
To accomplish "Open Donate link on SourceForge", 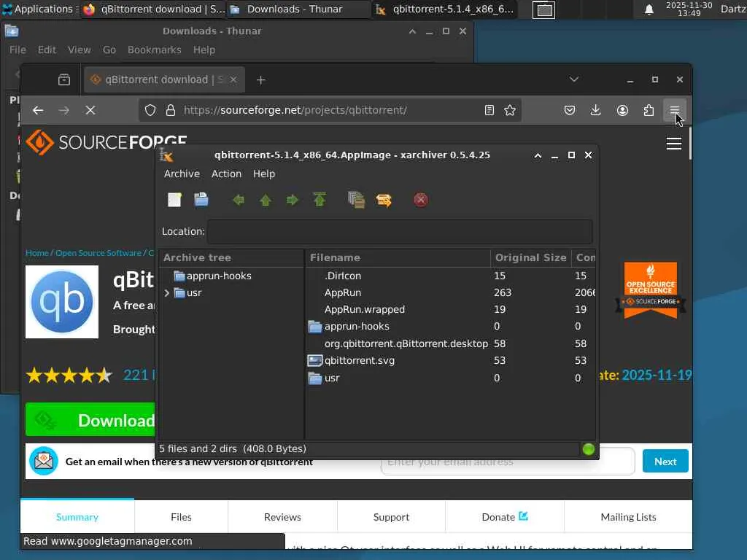I will pos(505,517).
